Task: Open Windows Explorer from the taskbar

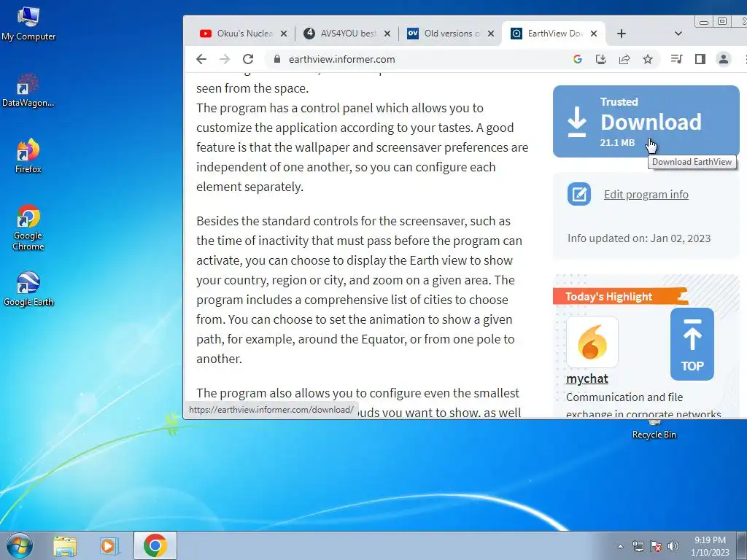Action: coord(65,545)
